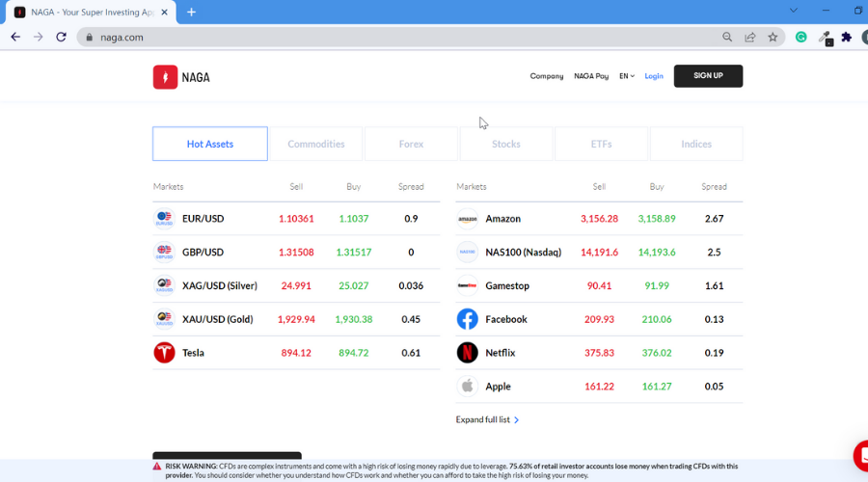Open the EN language dropdown

[627, 76]
